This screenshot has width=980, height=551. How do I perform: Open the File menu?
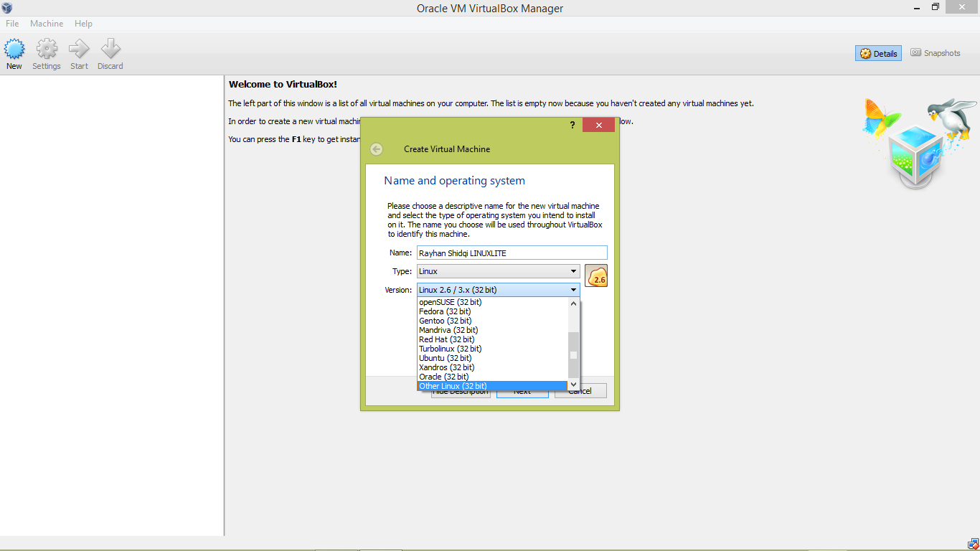[x=12, y=24]
